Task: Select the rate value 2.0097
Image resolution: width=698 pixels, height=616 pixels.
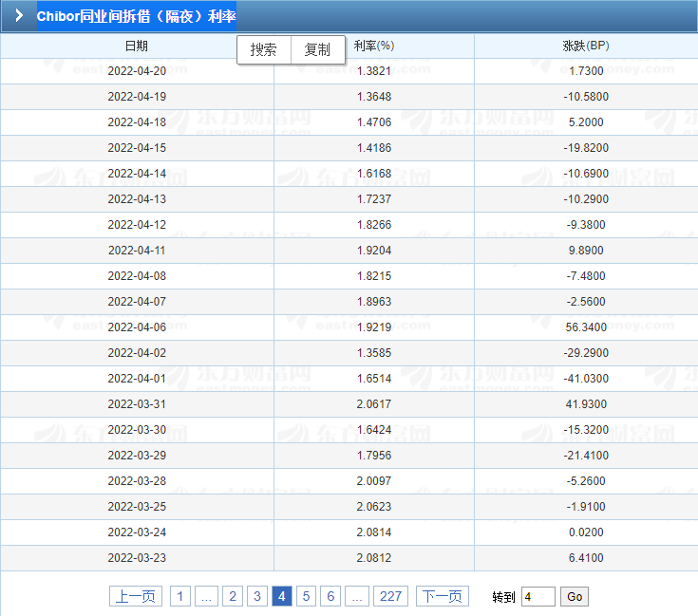Action: click(x=374, y=481)
